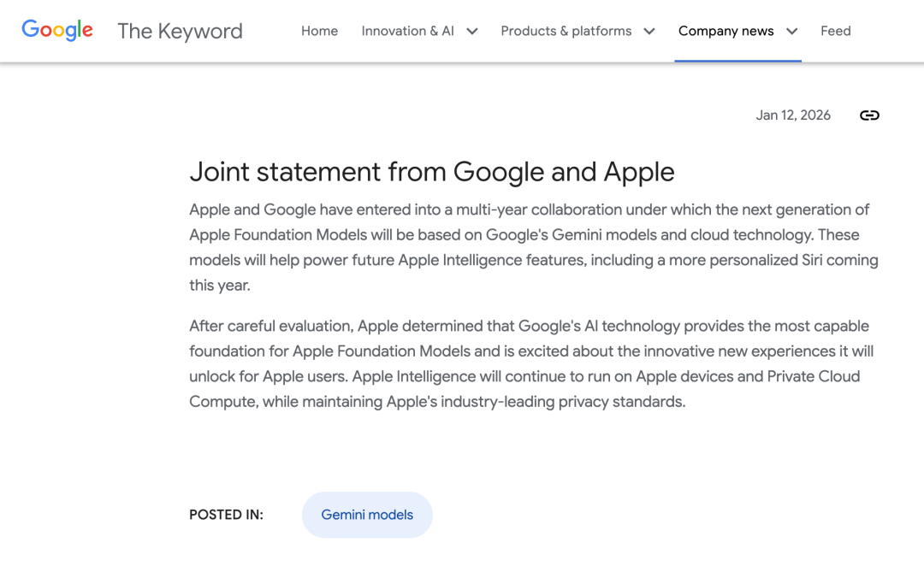Screen dimensions: 924x578
Task: Switch to the Innovation & AI section
Action: point(407,31)
